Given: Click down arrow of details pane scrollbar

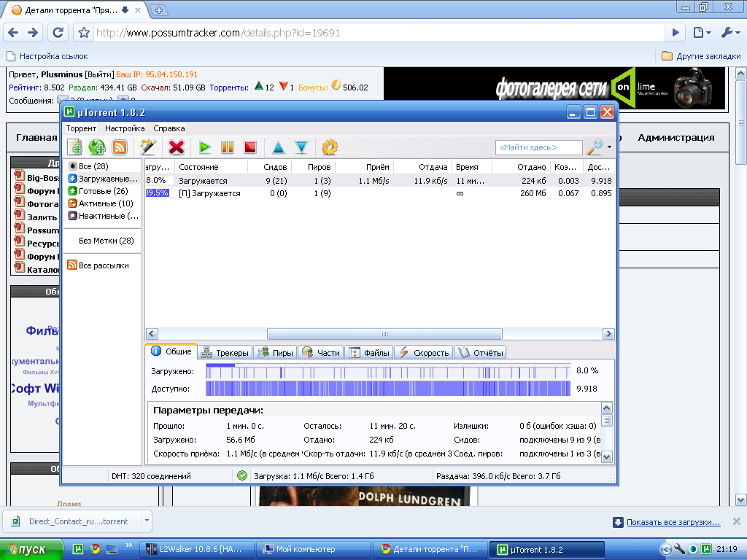Looking at the screenshot, I should (x=606, y=457).
